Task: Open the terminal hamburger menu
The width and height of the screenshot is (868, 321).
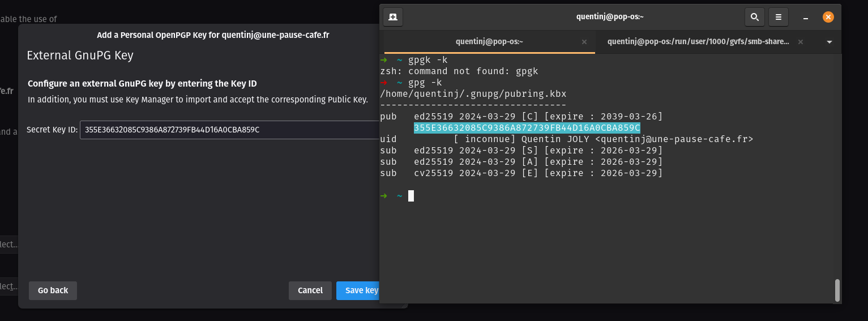Action: point(779,17)
